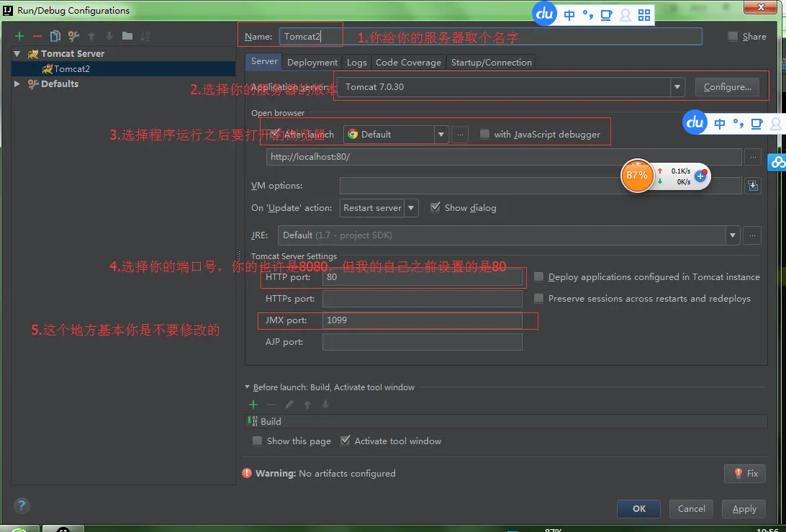
Task: Click the browse button next to the browser dropdown
Action: point(460,135)
